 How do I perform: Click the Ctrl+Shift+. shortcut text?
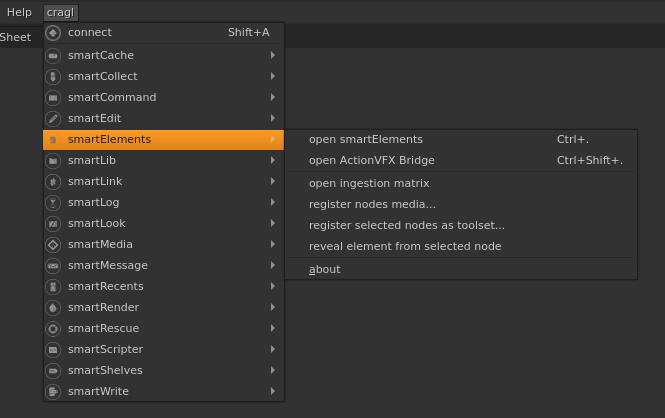click(x=590, y=160)
